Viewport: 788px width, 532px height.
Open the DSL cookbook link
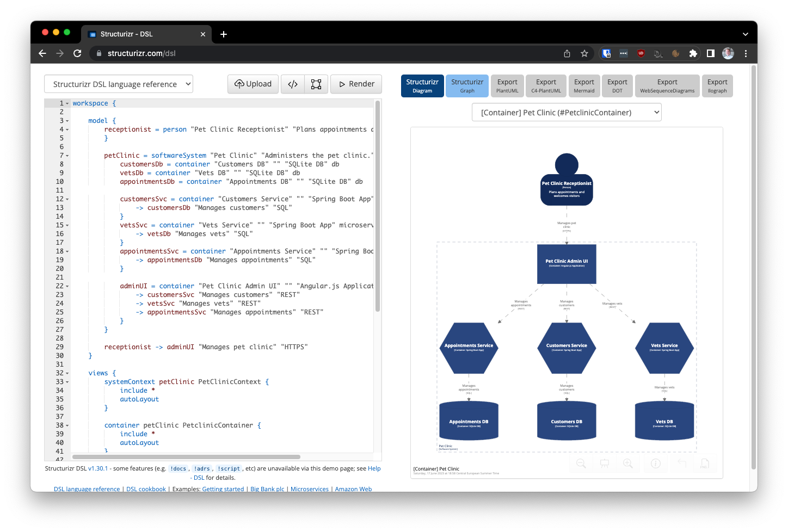[x=146, y=489]
